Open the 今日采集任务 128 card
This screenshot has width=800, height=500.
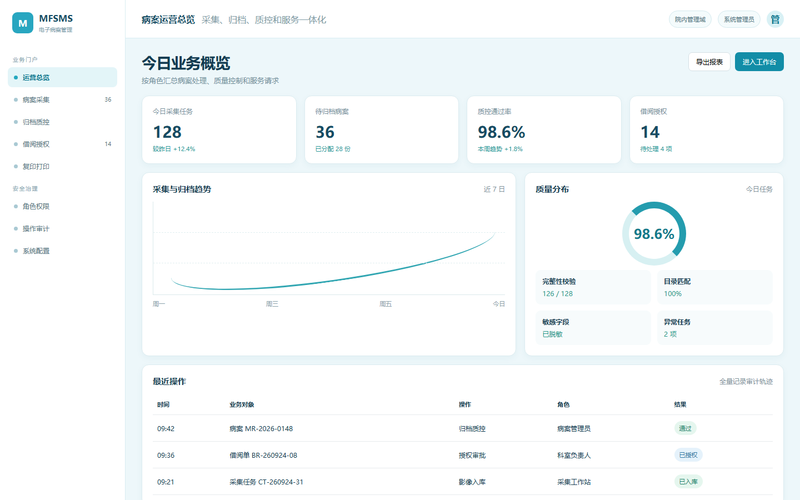coord(219,130)
